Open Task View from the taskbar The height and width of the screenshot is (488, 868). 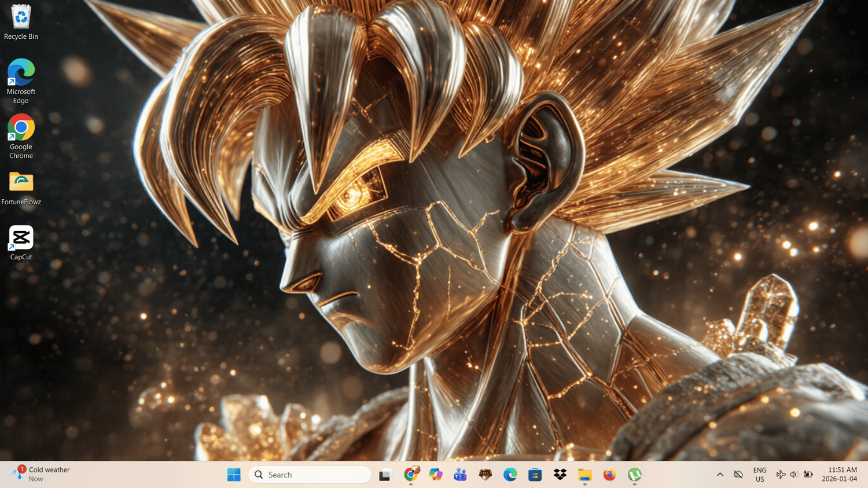point(385,475)
